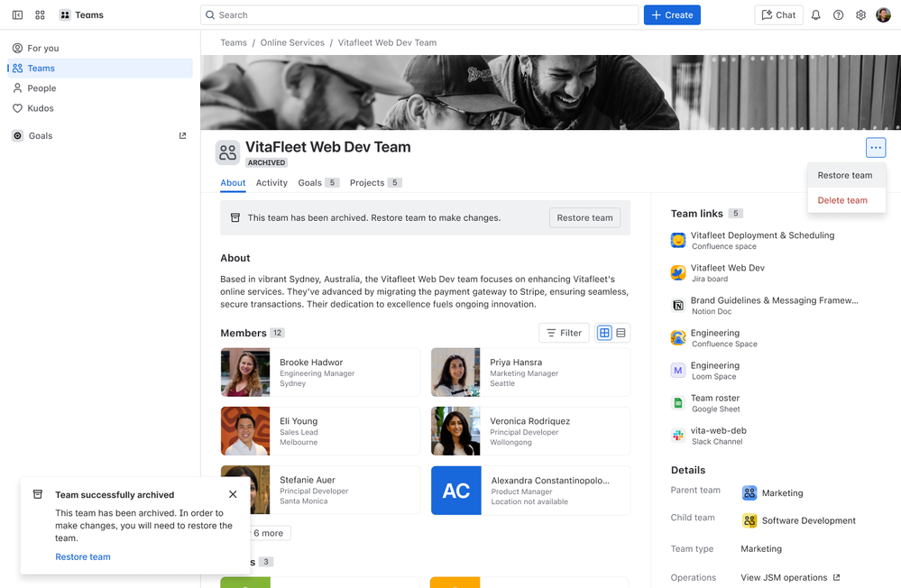Open Veronica Rodriquez member card
901x588 pixels.
click(530, 431)
